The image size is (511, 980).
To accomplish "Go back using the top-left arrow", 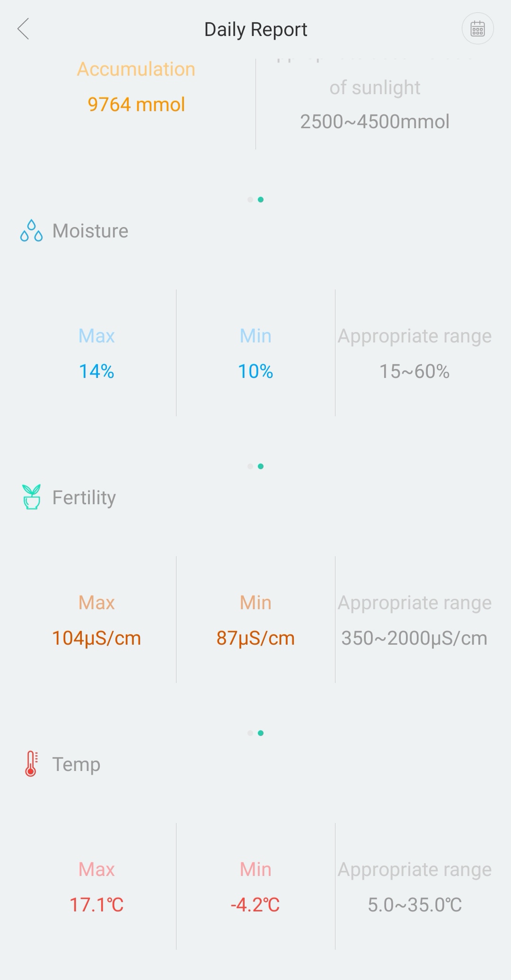I will pos(23,29).
